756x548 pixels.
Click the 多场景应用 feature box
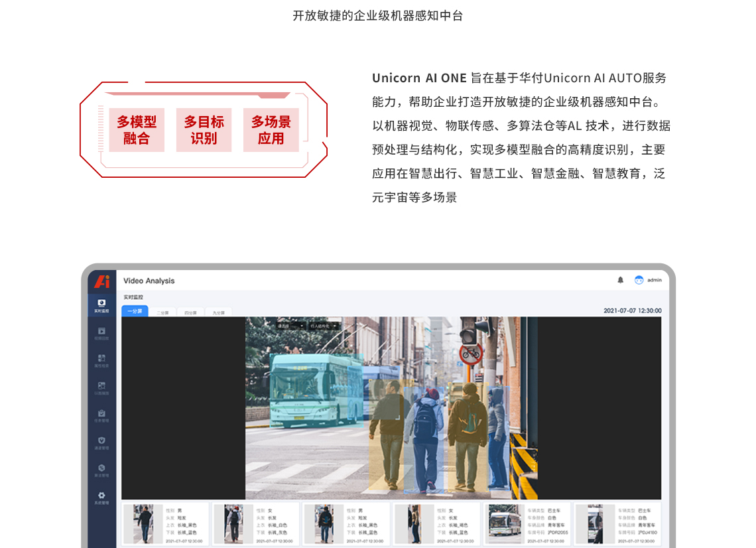click(x=271, y=130)
